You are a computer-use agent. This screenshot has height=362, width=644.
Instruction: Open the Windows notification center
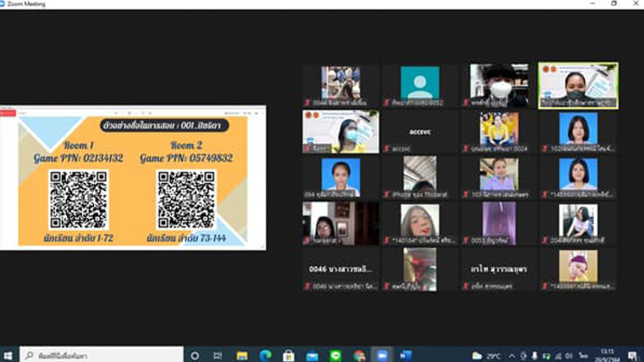[x=633, y=356]
